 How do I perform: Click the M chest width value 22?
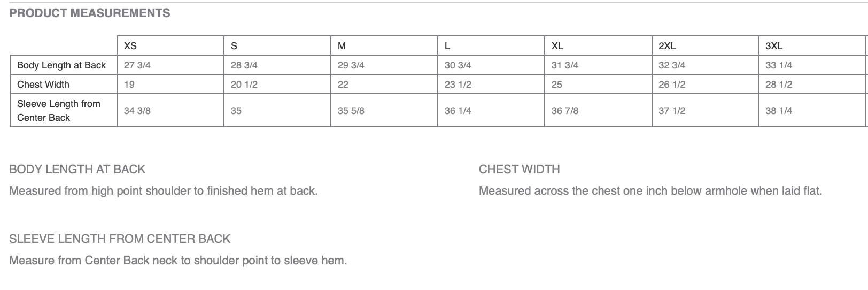[343, 85]
